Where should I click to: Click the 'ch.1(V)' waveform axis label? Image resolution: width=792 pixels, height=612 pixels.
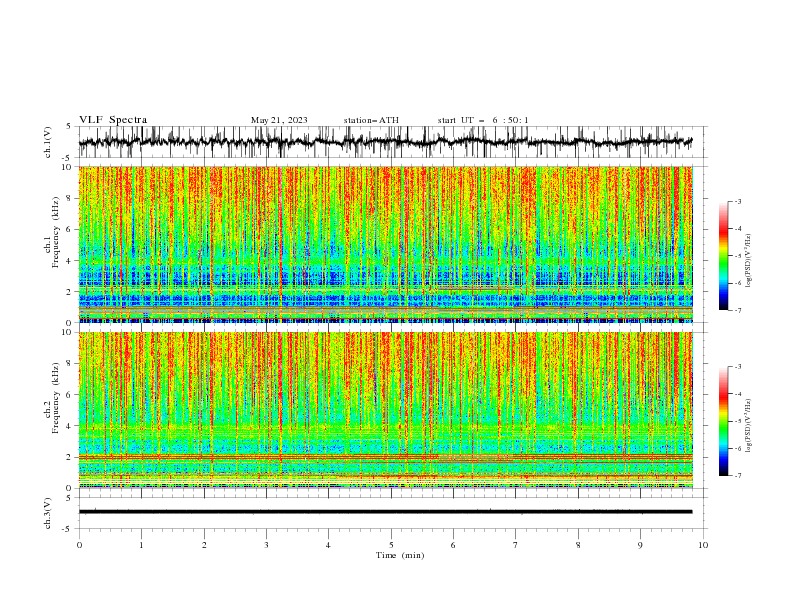pyautogui.click(x=48, y=142)
